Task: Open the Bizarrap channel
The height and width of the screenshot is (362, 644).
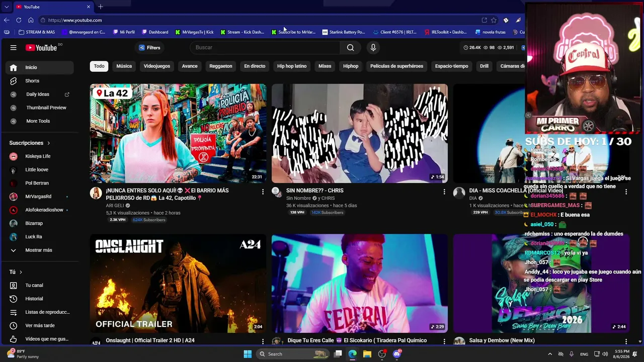Action: point(40,223)
